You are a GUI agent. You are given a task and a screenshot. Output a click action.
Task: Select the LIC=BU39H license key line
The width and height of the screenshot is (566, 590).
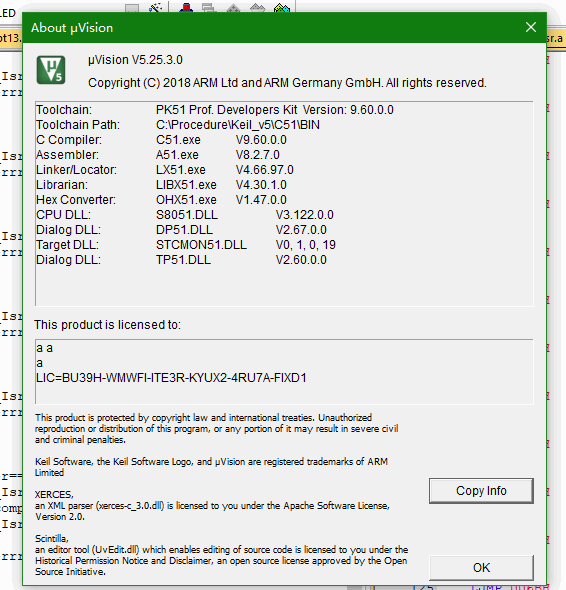point(171,378)
